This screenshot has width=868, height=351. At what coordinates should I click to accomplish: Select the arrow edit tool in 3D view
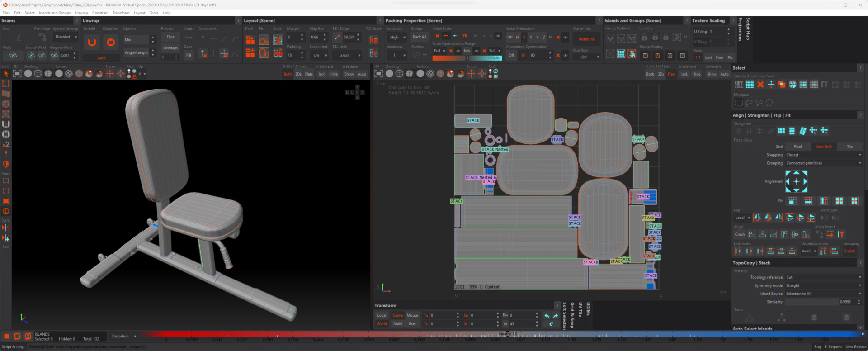(x=6, y=73)
